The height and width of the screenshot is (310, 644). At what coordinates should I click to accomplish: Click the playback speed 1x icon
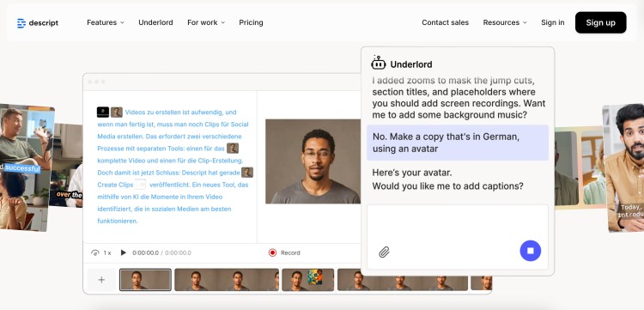[x=95, y=253]
